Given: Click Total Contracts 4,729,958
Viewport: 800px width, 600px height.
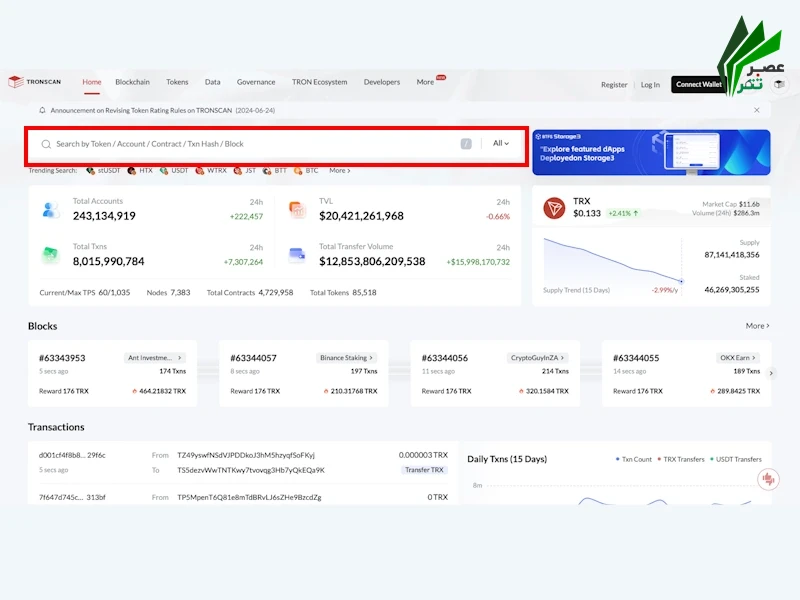Looking at the screenshot, I should pos(250,292).
